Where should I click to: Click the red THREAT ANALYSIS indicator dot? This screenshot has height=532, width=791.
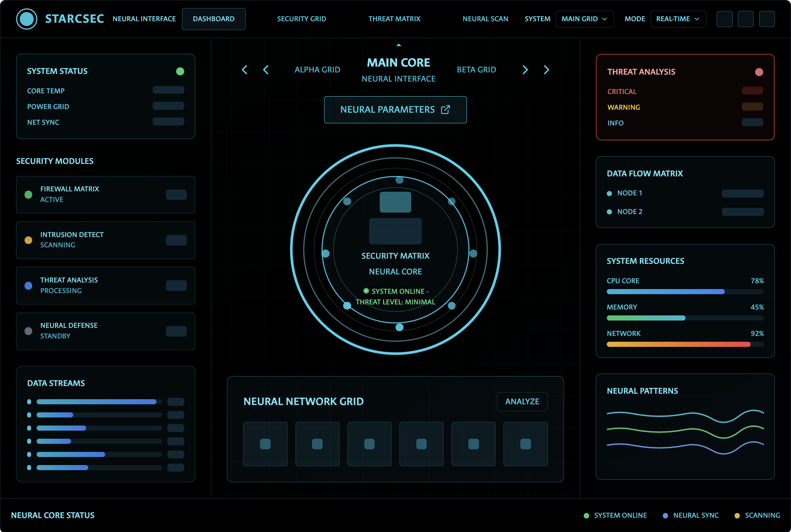(759, 72)
